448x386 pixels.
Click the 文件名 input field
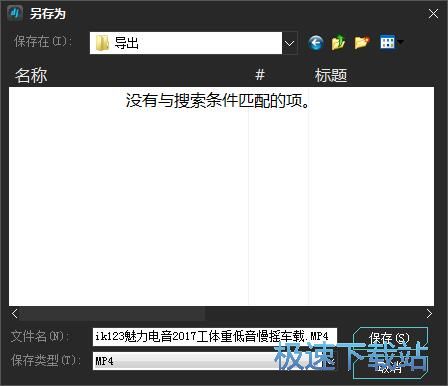[215, 337]
